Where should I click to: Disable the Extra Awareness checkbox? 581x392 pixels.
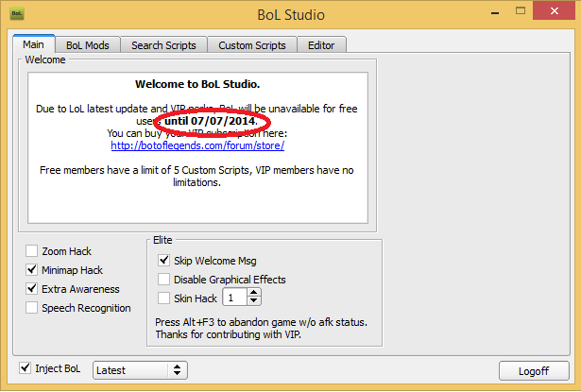(x=32, y=288)
